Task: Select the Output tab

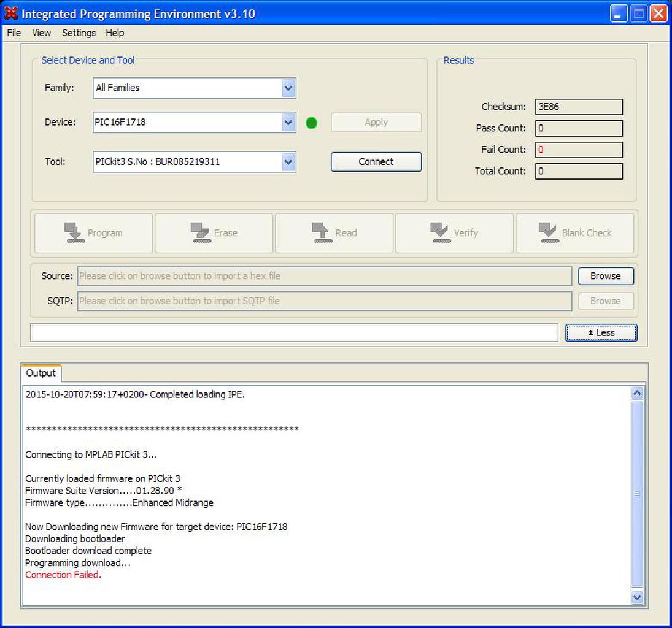Action: click(41, 373)
